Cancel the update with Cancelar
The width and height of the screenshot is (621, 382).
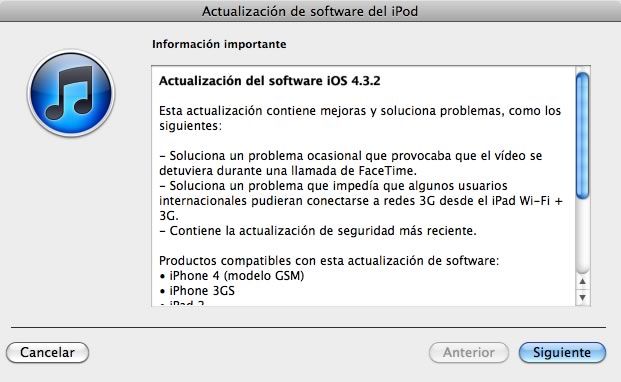(47, 352)
